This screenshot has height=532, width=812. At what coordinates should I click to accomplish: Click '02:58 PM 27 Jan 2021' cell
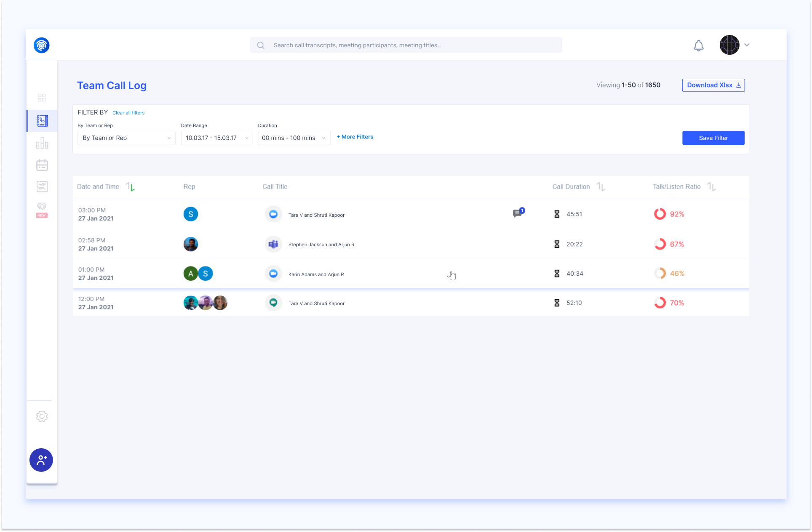[x=96, y=245]
